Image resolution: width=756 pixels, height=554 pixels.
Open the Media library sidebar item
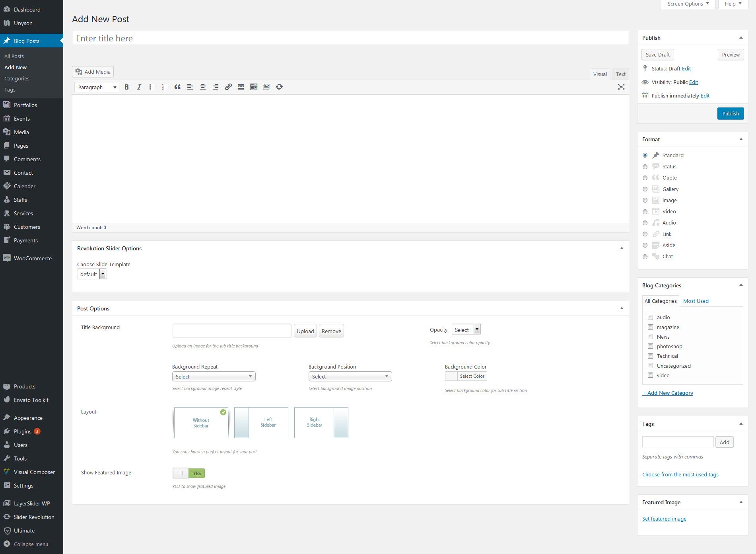21,132
